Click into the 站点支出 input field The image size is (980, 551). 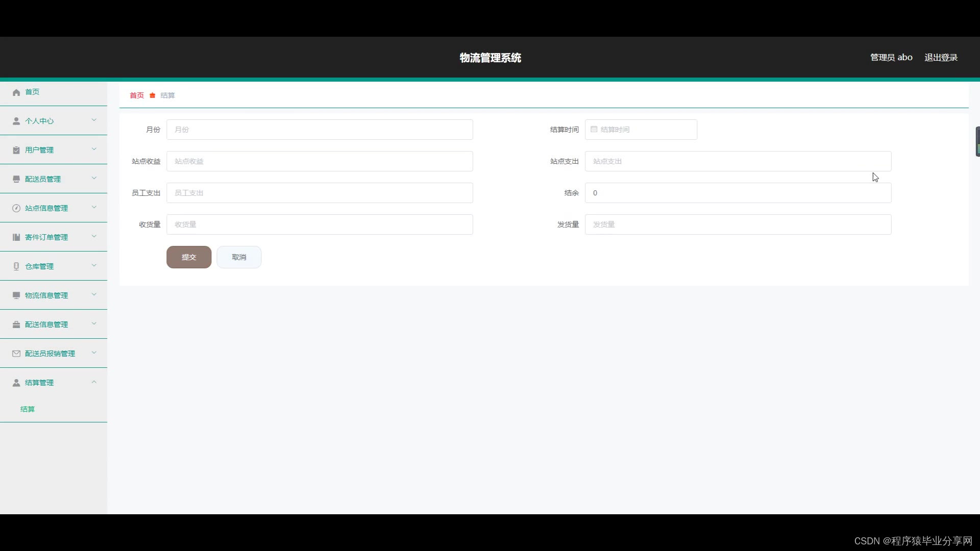tap(738, 161)
